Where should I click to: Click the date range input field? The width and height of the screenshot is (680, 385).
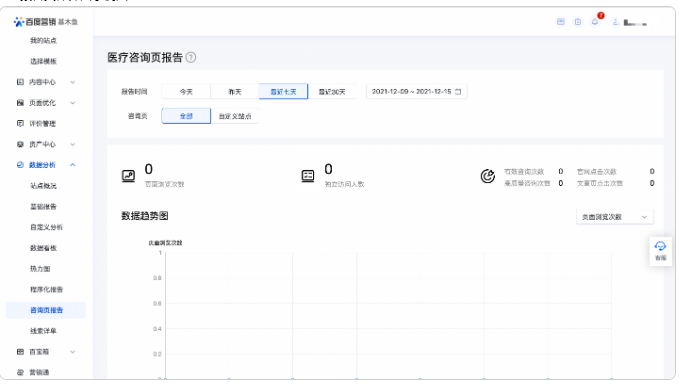(416, 91)
